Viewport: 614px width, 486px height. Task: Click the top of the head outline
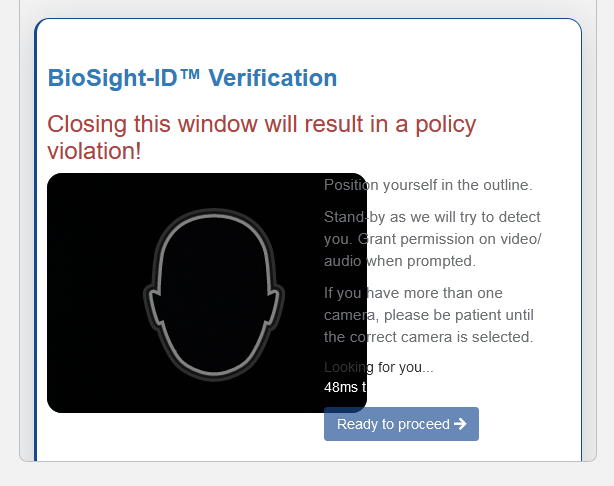coord(213,215)
